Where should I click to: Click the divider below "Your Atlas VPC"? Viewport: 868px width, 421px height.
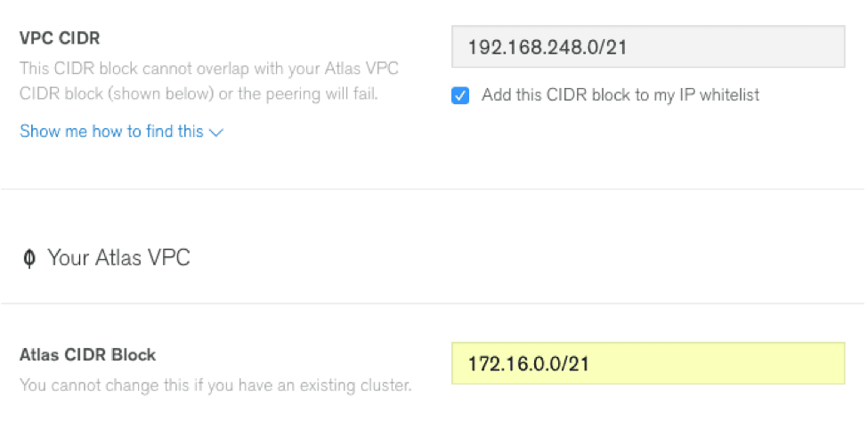[434, 304]
